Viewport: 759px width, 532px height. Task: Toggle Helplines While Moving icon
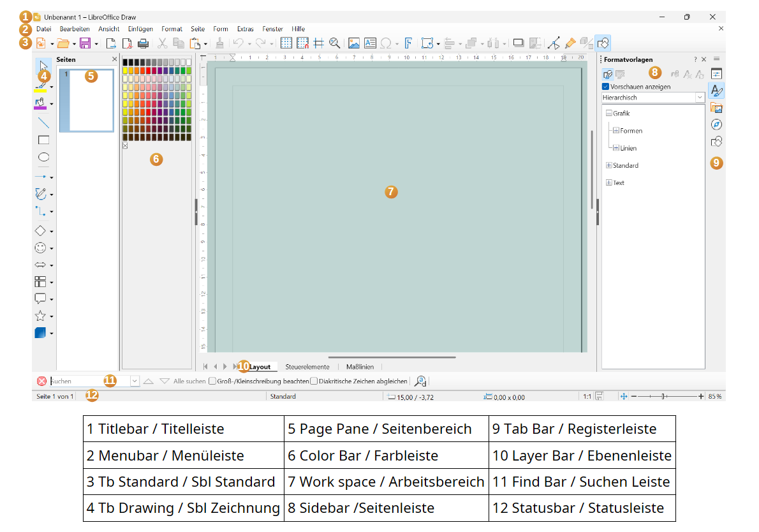318,43
